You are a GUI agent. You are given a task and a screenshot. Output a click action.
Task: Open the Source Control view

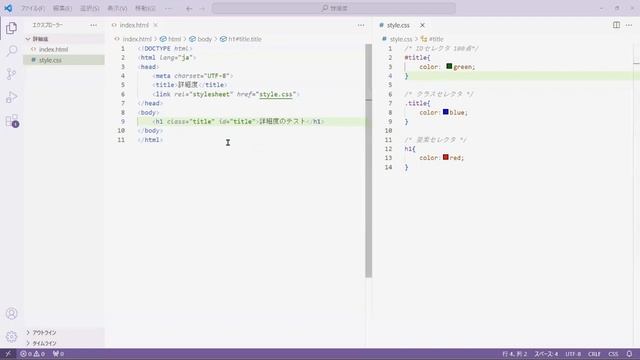[11, 74]
